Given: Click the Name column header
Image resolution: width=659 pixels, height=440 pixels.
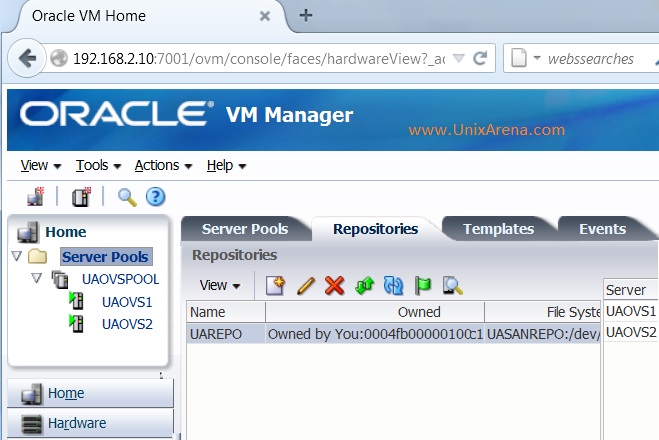Looking at the screenshot, I should 226,312.
